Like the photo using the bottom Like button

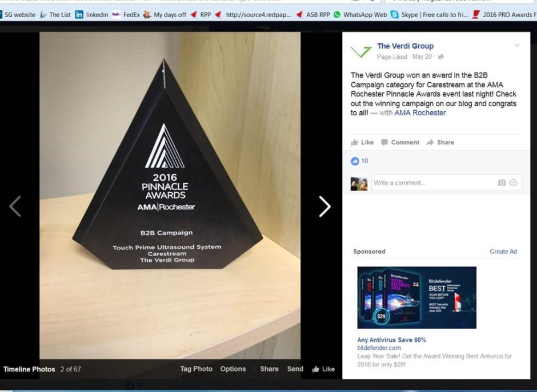pos(323,369)
